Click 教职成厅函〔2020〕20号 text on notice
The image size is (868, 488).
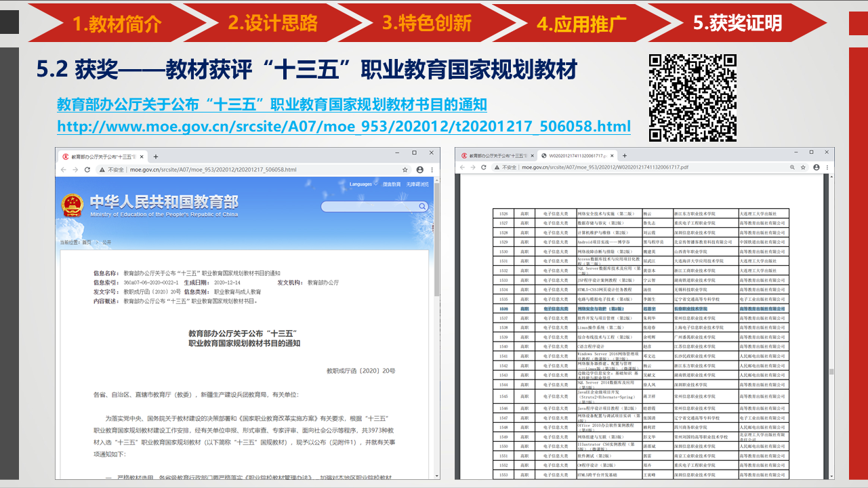pyautogui.click(x=360, y=371)
